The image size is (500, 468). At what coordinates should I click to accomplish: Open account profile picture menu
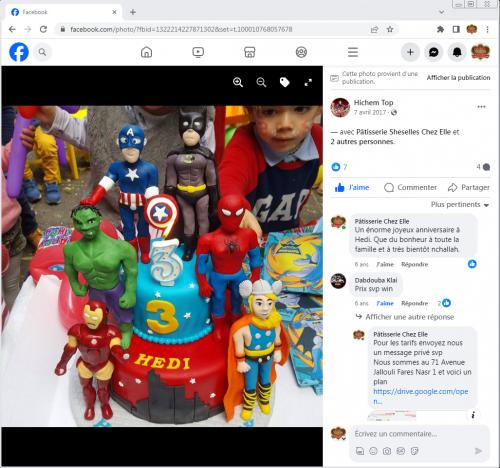[x=480, y=52]
